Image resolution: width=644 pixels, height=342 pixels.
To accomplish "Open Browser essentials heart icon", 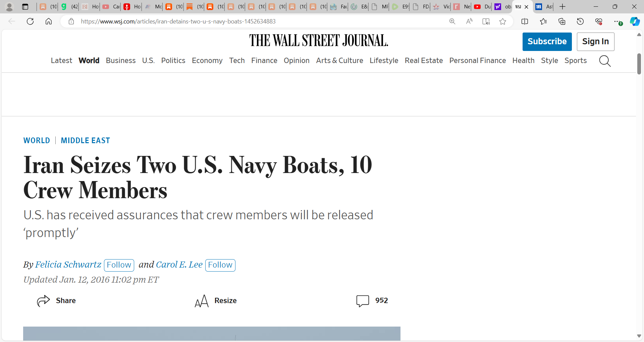I will 599,21.
